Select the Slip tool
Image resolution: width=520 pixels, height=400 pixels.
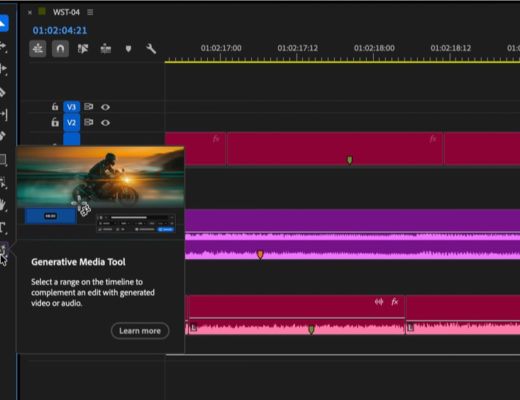click(3, 114)
